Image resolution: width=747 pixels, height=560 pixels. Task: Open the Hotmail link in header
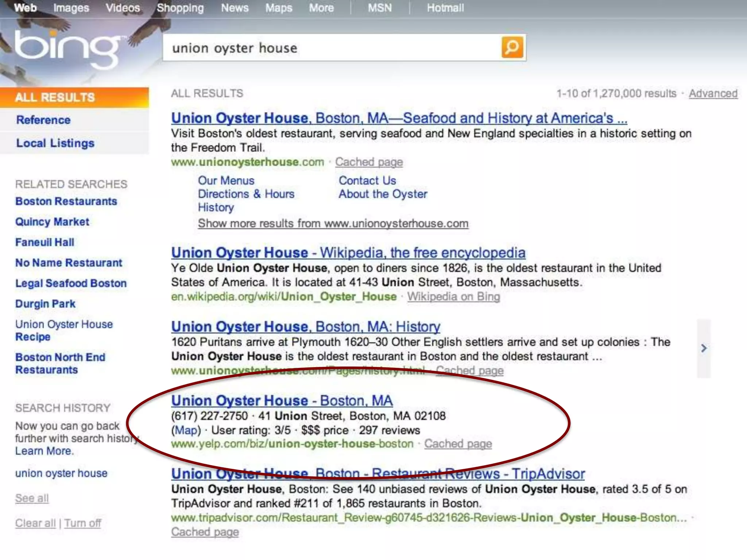pyautogui.click(x=445, y=8)
